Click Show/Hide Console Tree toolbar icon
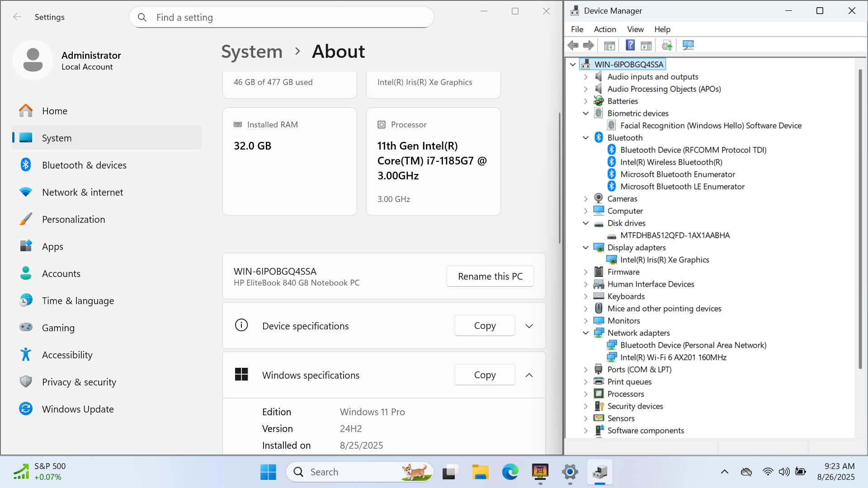 [609, 45]
